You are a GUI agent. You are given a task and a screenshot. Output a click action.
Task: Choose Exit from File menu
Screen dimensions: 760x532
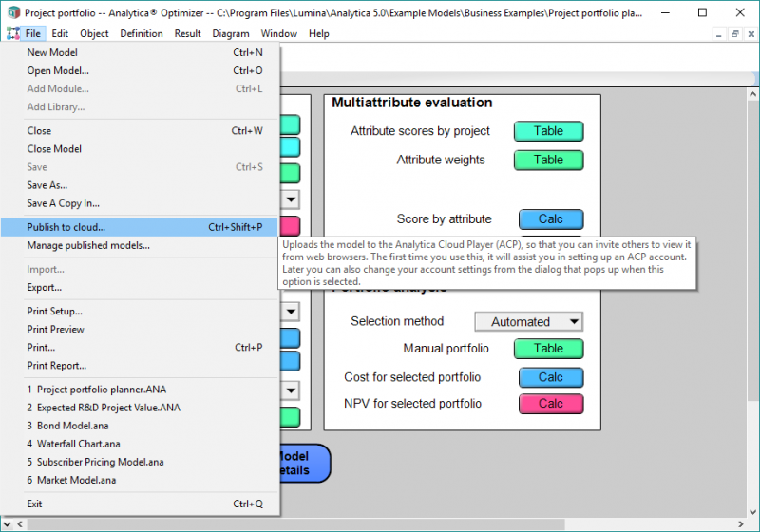pyautogui.click(x=140, y=503)
